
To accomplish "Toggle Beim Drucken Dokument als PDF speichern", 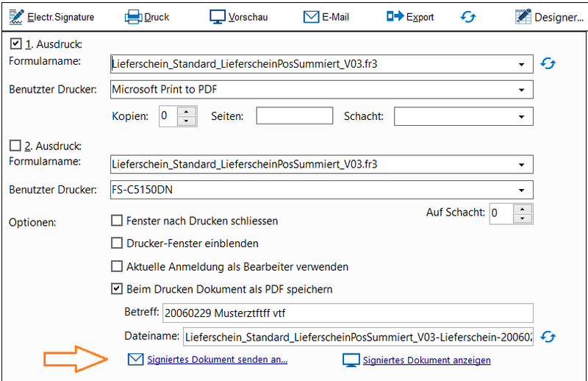I will pyautogui.click(x=116, y=289).
